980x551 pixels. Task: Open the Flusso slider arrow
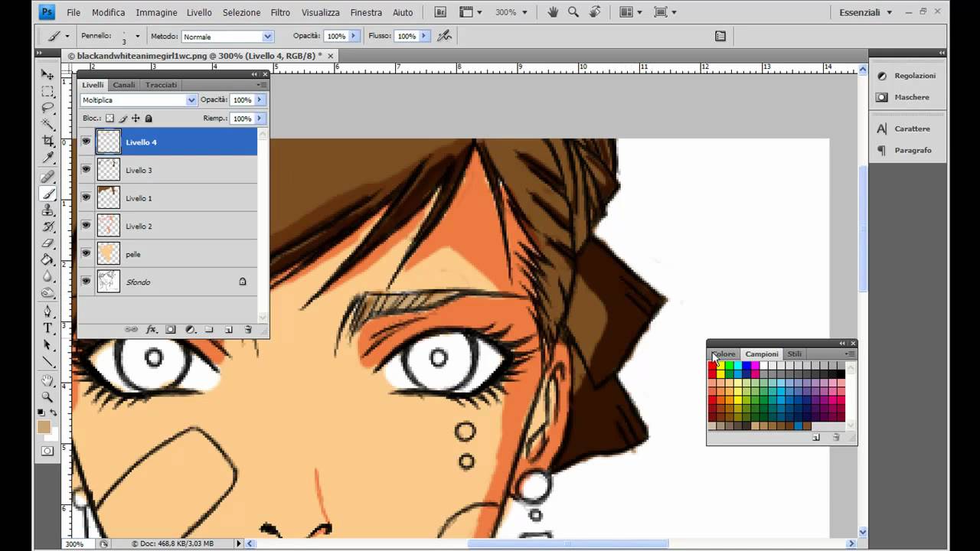click(423, 36)
